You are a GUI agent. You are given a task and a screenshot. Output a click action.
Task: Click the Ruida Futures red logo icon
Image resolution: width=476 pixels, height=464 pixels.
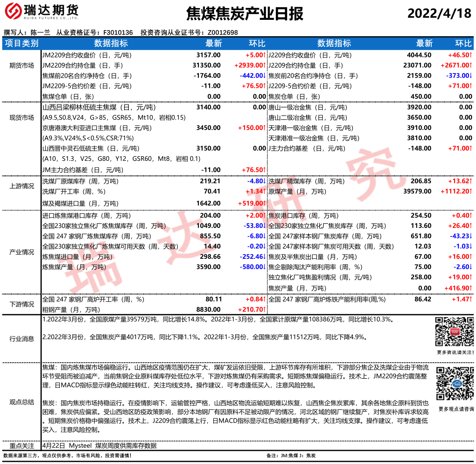[13, 11]
